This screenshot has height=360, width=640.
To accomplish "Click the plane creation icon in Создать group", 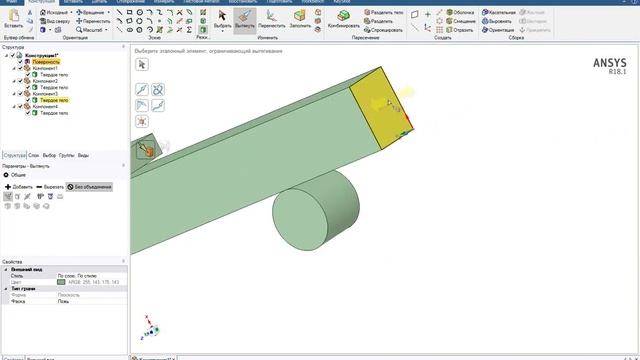I will tap(415, 14).
